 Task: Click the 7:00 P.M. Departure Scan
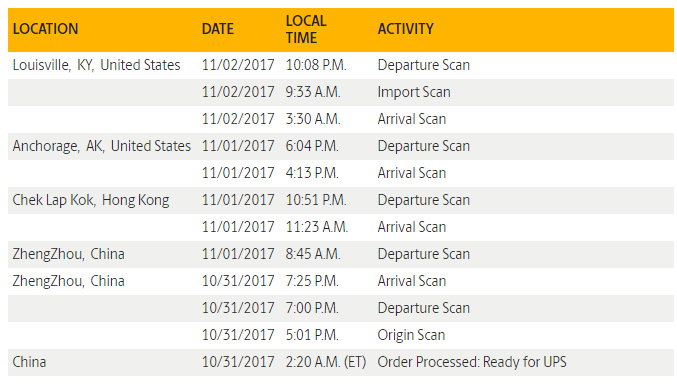pyautogui.click(x=424, y=308)
